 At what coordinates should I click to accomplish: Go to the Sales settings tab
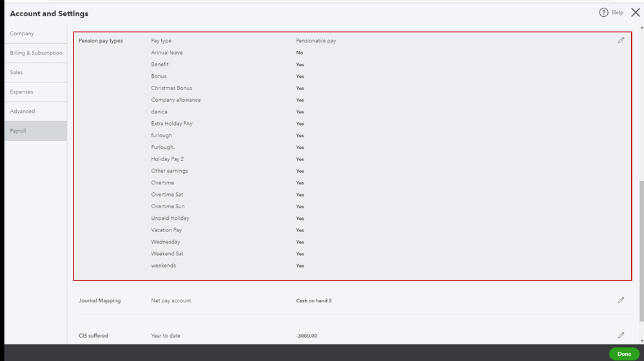(x=17, y=72)
